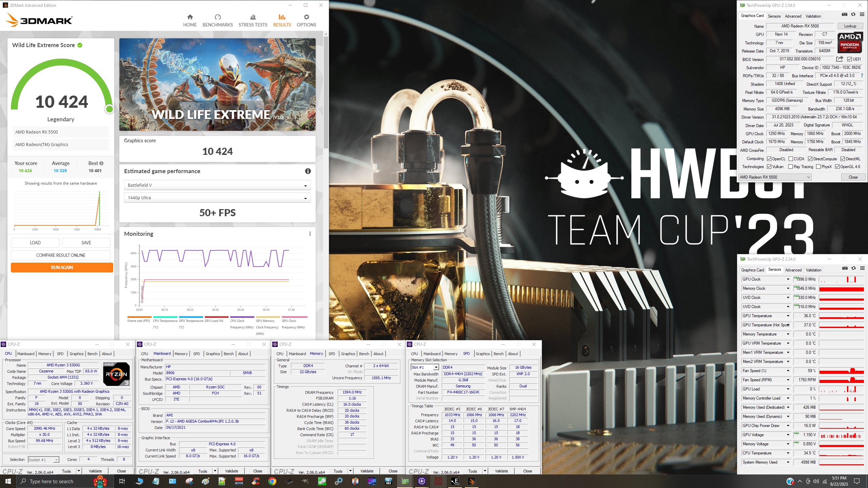This screenshot has height=488, width=868.
Task: Click Validate in the CPU-Z SPD window
Action: 501,471
